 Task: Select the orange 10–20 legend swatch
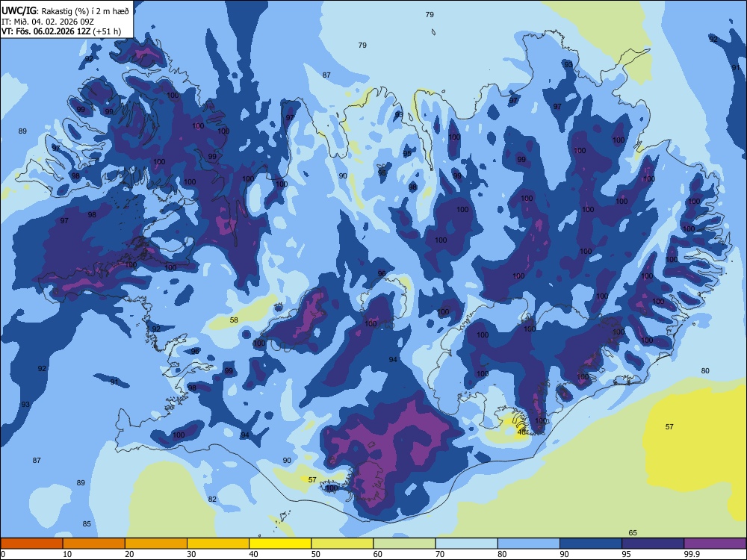[x=94, y=544]
